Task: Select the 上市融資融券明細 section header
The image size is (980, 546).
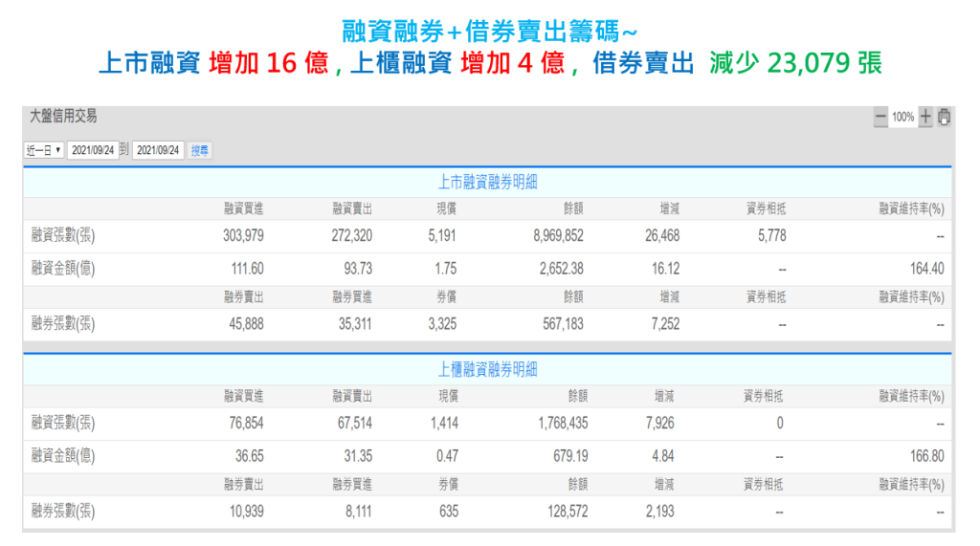Action: click(487, 182)
